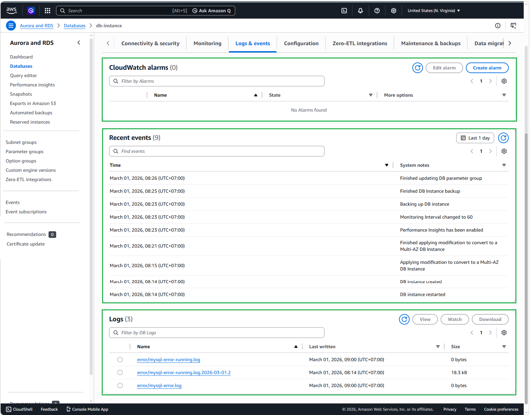The height and width of the screenshot is (415, 532).
Task: Click the Filter by DB Logs field
Action: click(217, 333)
